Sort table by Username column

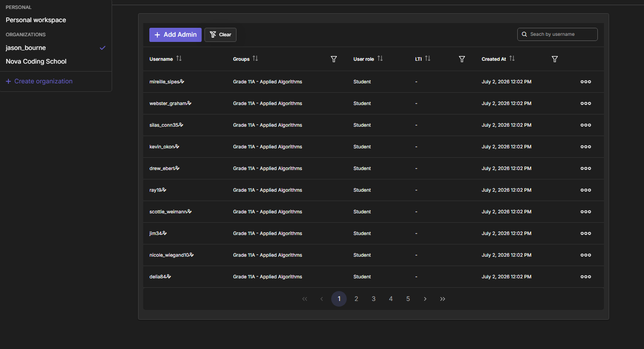pyautogui.click(x=179, y=59)
